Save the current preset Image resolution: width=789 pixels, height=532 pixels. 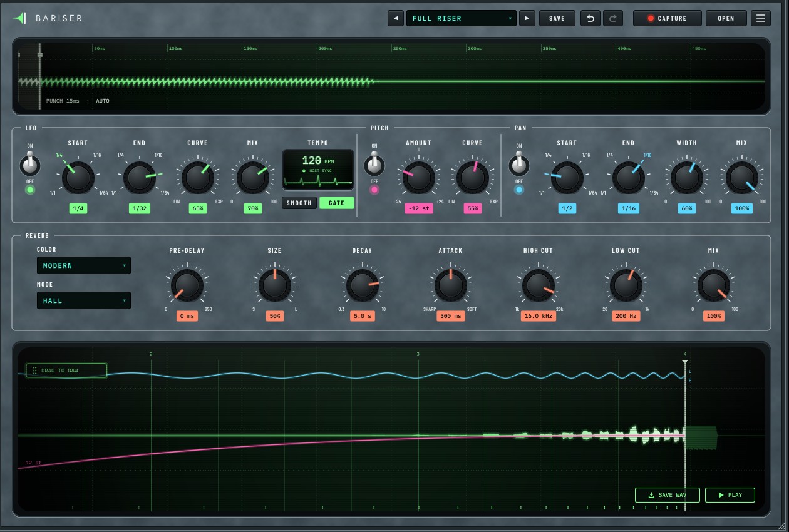pos(557,18)
